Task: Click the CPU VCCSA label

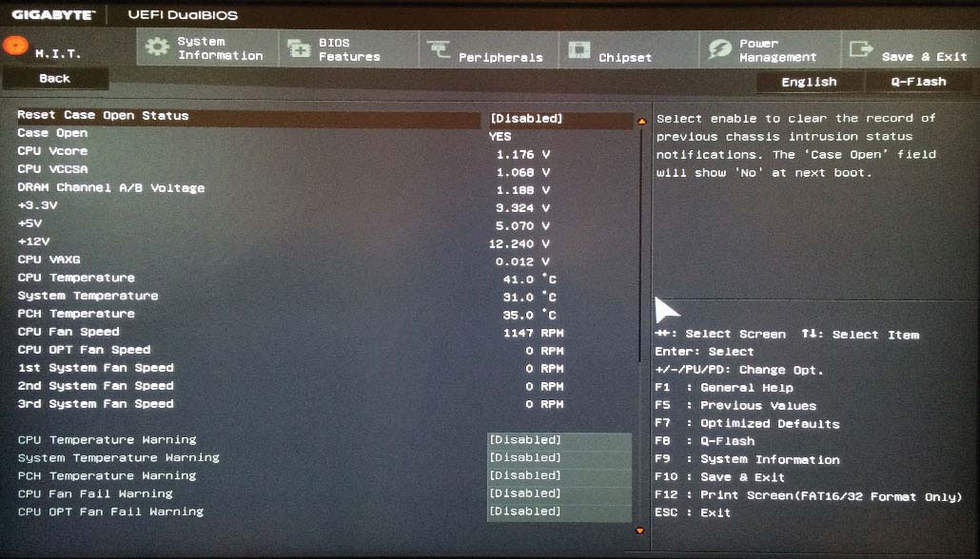Action: click(x=52, y=169)
